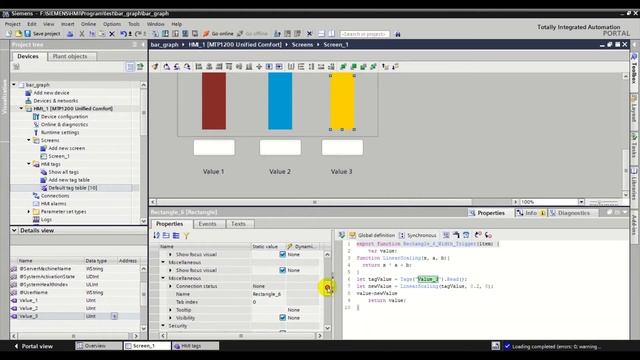Click Screens in the breadcrumb path
The image size is (640, 360).
point(302,44)
